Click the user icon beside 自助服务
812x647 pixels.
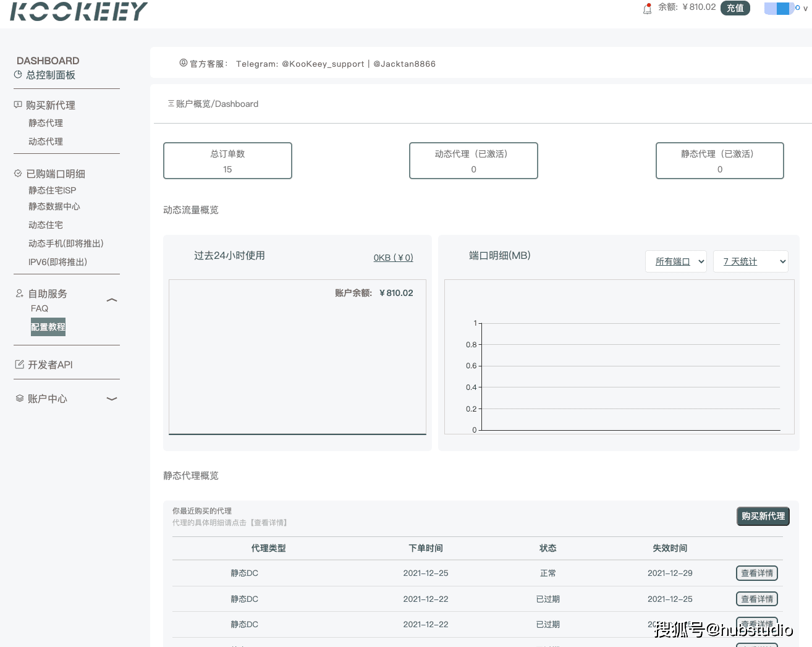pyautogui.click(x=19, y=294)
